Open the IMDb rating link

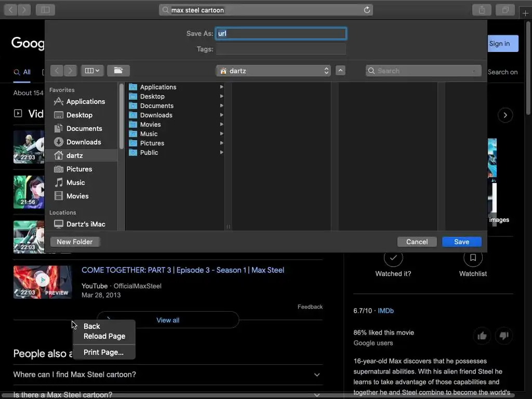pyautogui.click(x=386, y=311)
